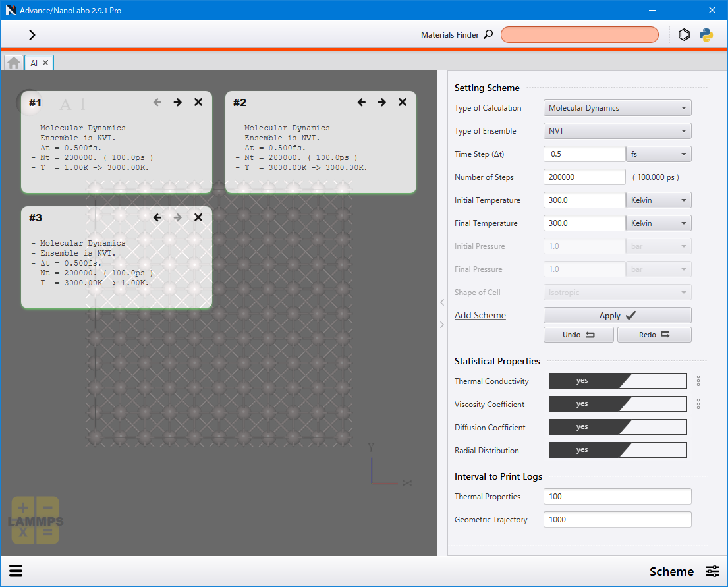Select the scheme #2 card

point(321,142)
